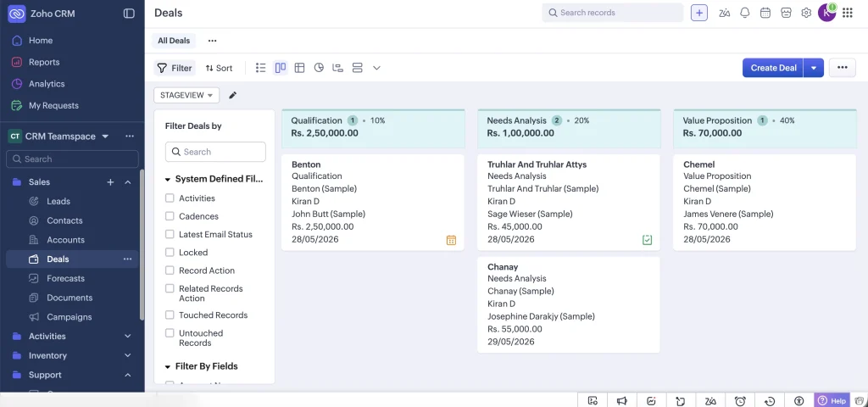Click the Search records field

coord(613,13)
